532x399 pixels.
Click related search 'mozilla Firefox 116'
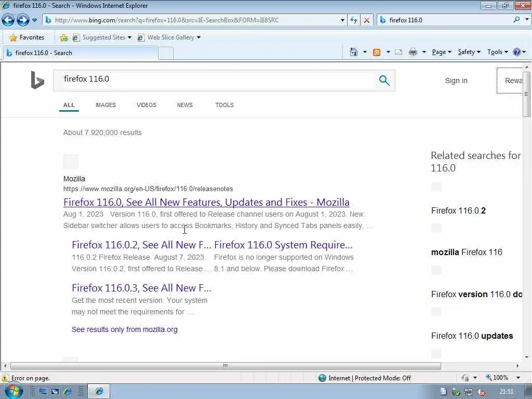[x=467, y=252]
